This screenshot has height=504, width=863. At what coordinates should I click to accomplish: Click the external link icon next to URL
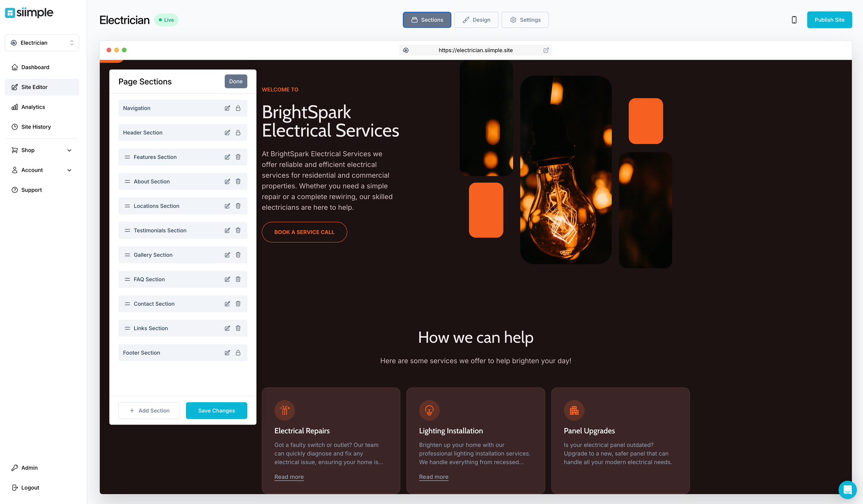point(546,50)
